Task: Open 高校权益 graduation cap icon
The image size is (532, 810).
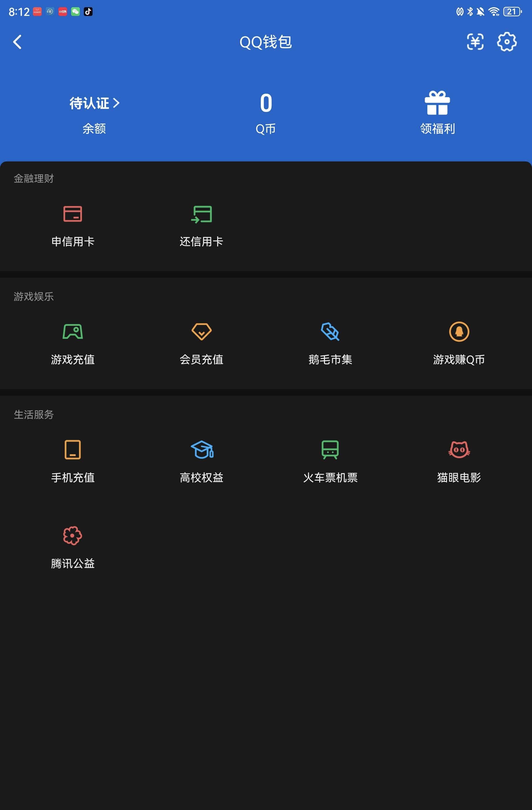Action: coord(202,450)
